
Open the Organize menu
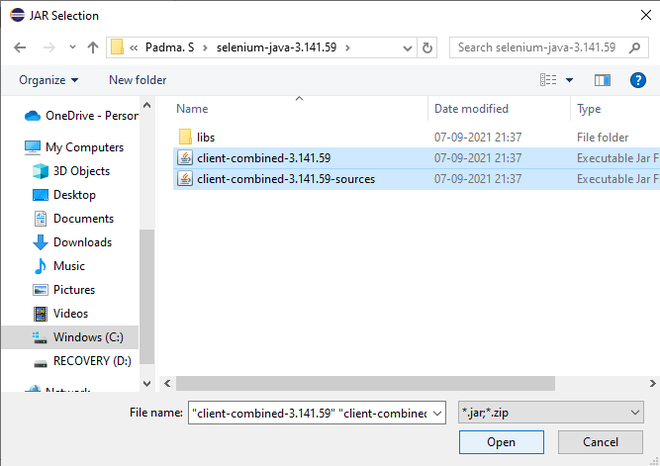(x=48, y=80)
